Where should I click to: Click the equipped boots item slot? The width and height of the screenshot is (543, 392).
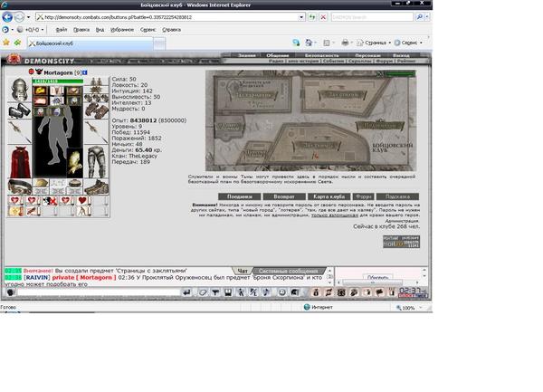click(97, 187)
